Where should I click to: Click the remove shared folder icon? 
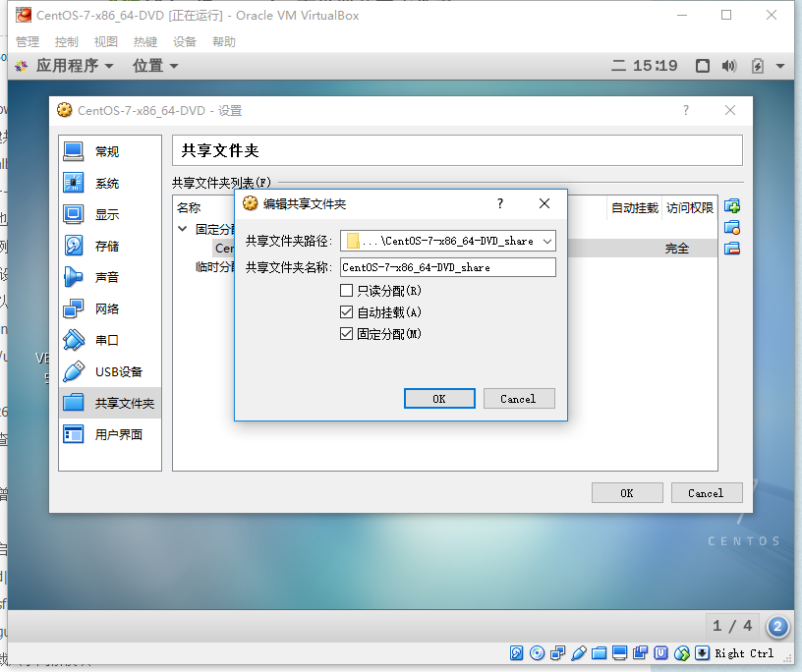click(x=732, y=249)
